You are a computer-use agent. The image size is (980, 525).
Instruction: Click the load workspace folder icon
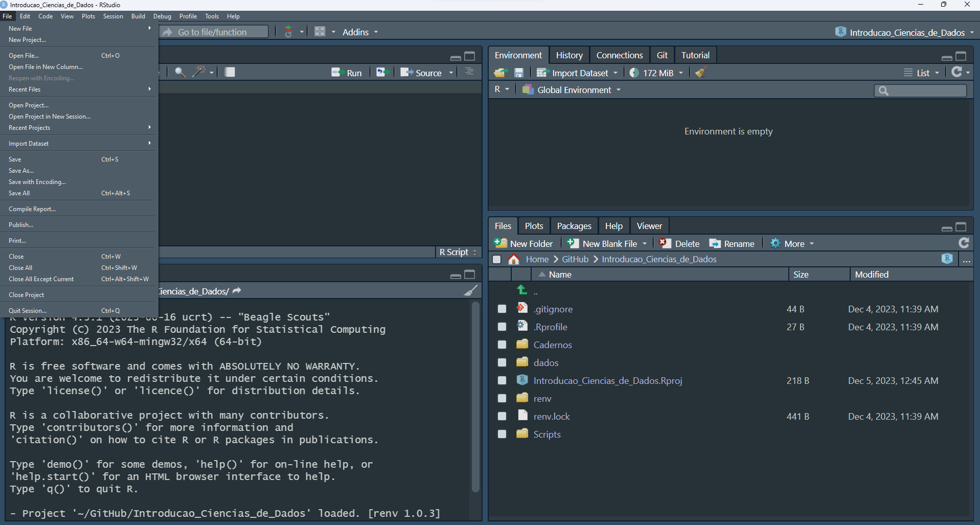point(500,73)
